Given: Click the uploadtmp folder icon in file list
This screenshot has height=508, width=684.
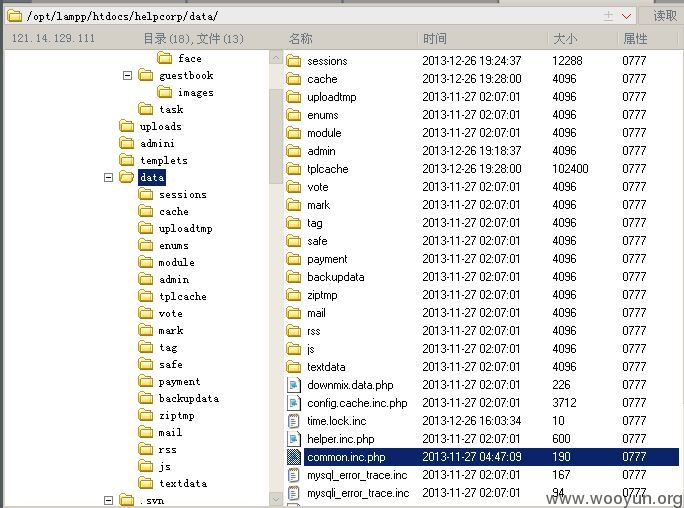Looking at the screenshot, I should [294, 97].
